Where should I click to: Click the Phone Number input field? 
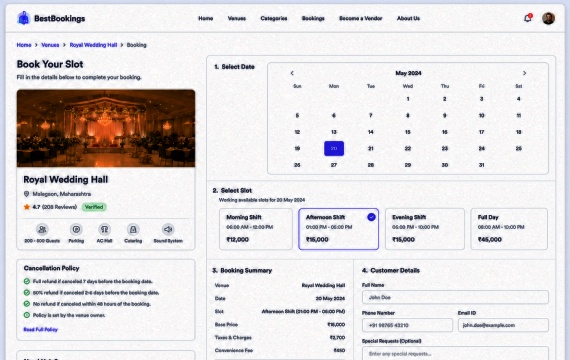407,325
